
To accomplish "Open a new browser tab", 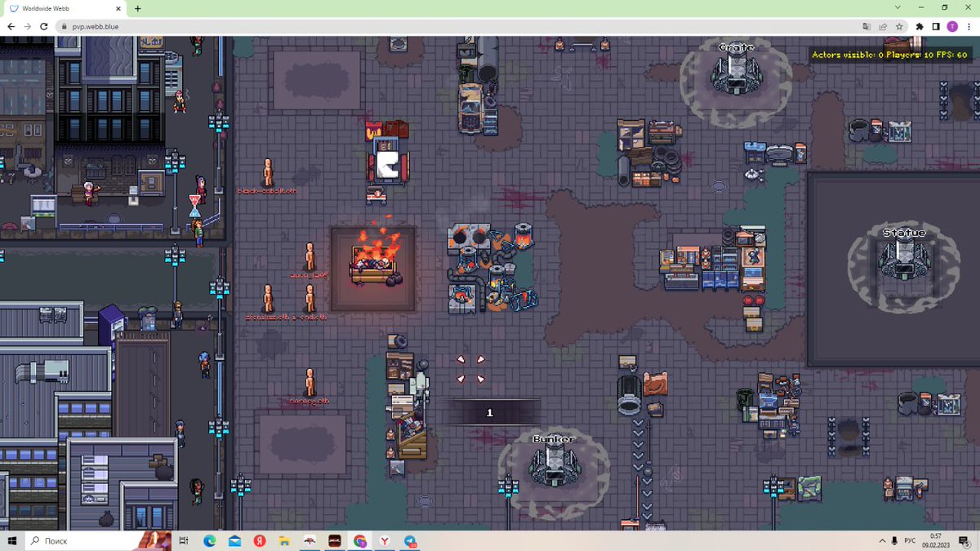I will 137,8.
